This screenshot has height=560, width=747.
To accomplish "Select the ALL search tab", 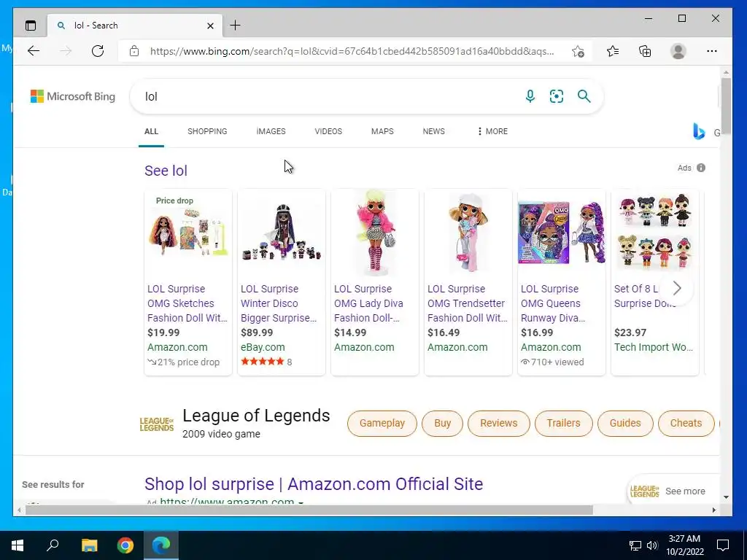I will click(x=152, y=131).
